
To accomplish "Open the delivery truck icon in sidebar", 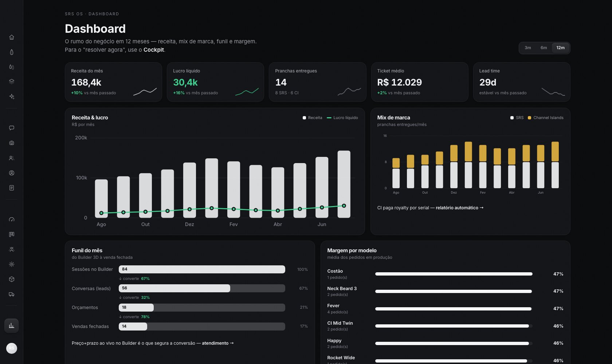I will pos(12,294).
